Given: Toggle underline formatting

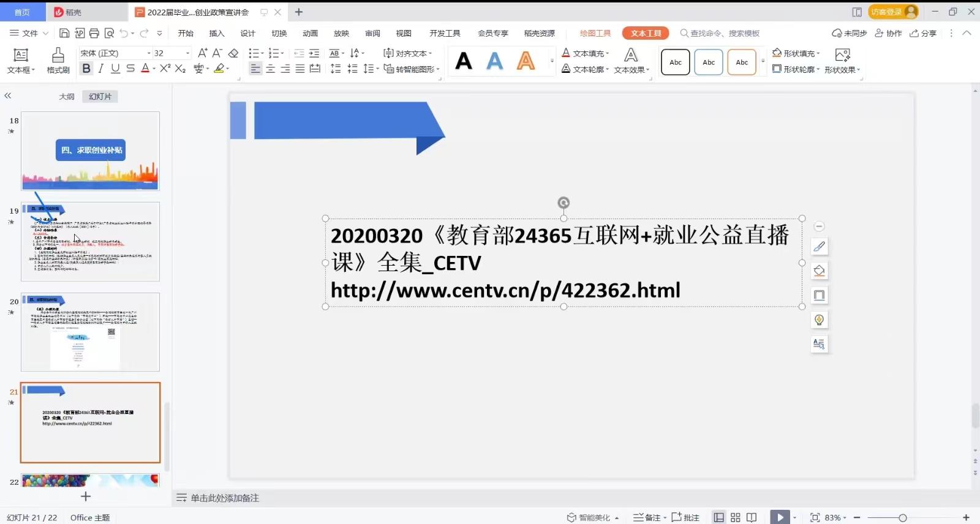Looking at the screenshot, I should click(x=115, y=69).
